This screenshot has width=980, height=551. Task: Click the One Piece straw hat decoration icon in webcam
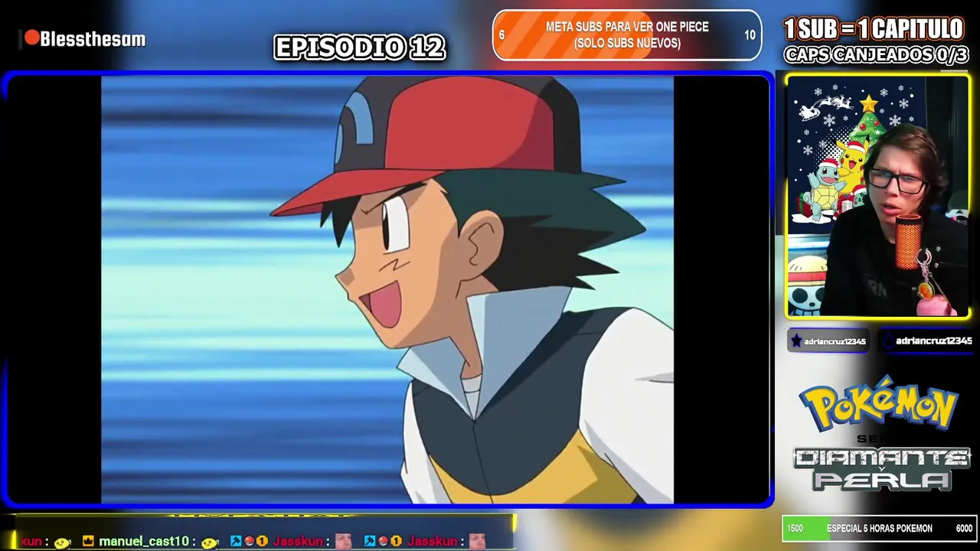click(808, 283)
